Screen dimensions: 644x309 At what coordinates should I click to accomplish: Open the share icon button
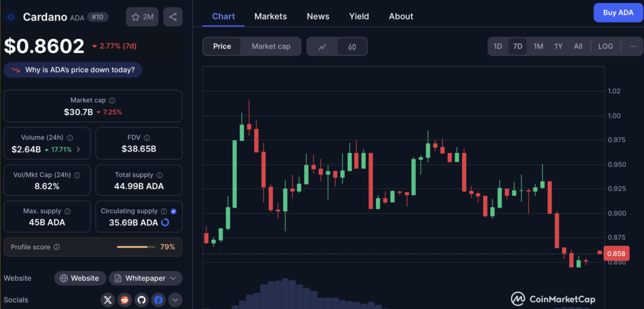[x=173, y=17]
